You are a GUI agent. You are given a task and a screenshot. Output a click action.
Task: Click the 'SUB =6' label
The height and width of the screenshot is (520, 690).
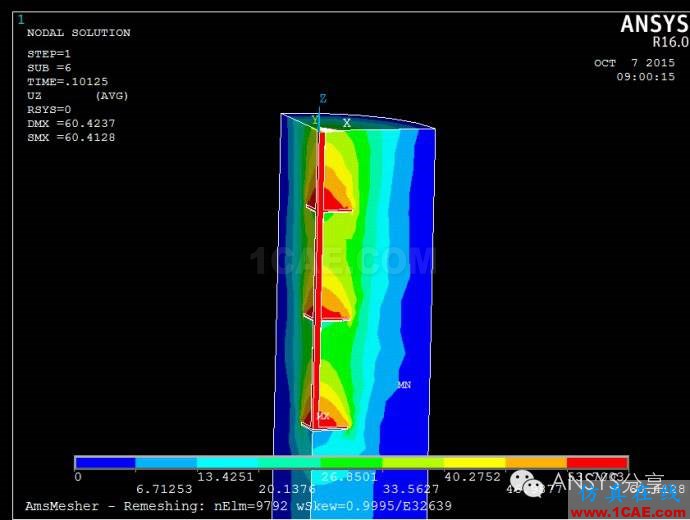click(49, 68)
